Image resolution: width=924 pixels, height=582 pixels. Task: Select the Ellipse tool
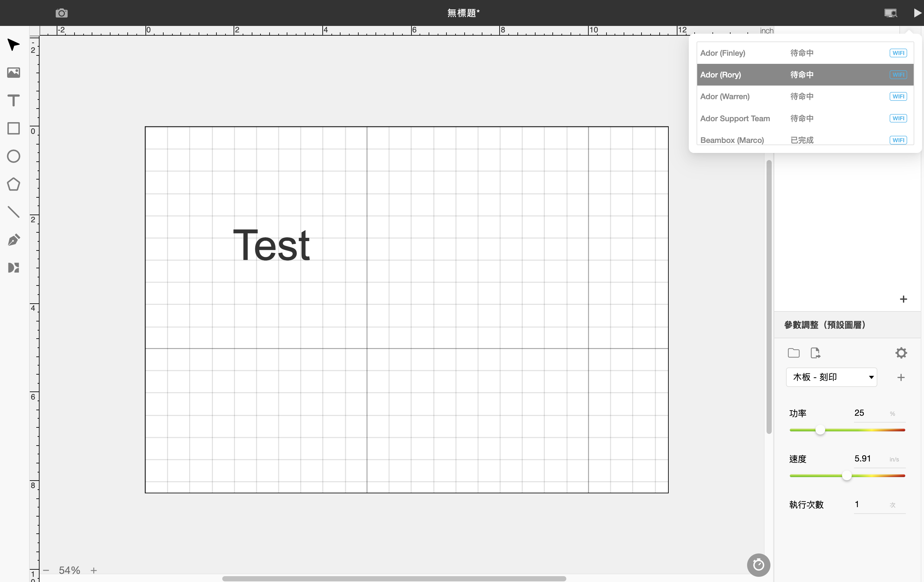[14, 156]
